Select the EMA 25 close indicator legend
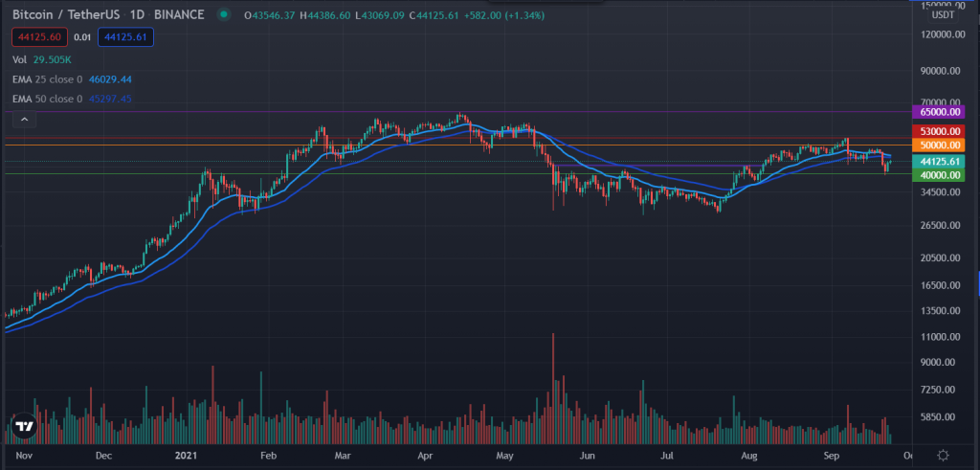This screenshot has height=470, width=980. coord(71,79)
